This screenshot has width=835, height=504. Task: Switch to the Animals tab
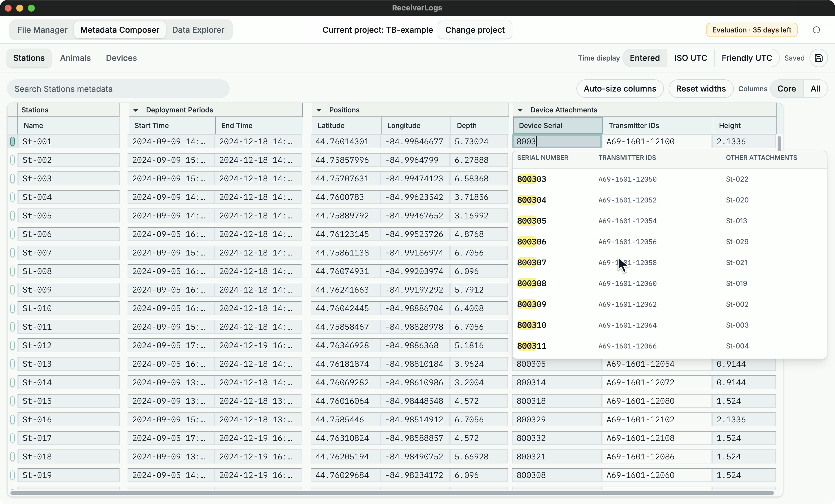click(75, 58)
